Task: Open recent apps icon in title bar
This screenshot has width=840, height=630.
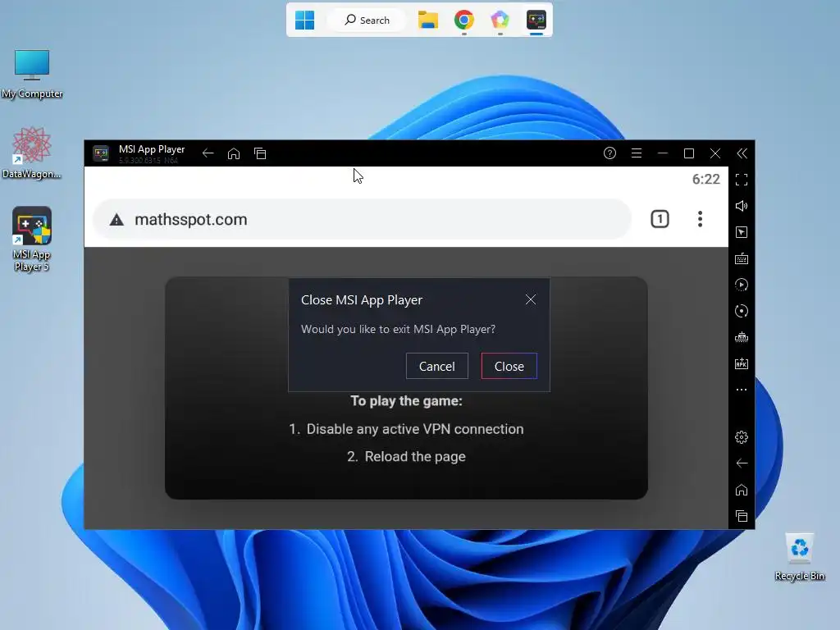Action: (260, 153)
